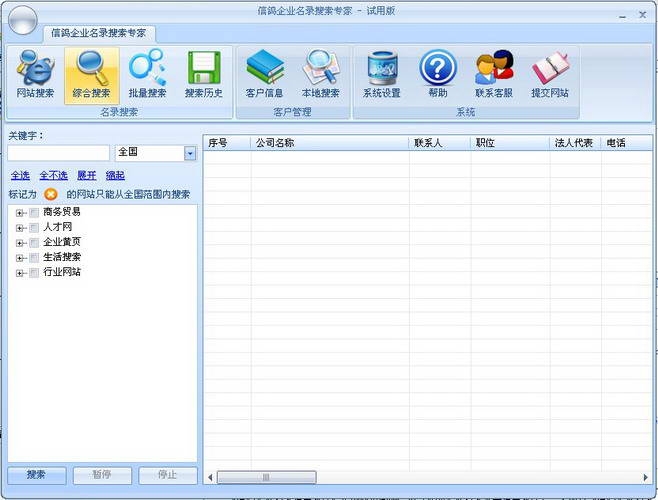Screen dimensions: 658x500
Task: Click the 电话 column header
Action: [x=627, y=143]
